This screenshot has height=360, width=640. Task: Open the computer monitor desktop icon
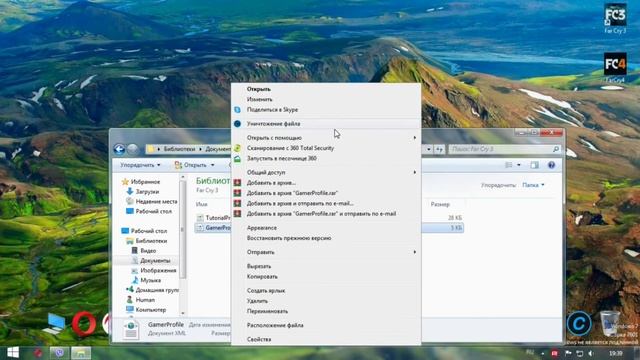point(54,324)
